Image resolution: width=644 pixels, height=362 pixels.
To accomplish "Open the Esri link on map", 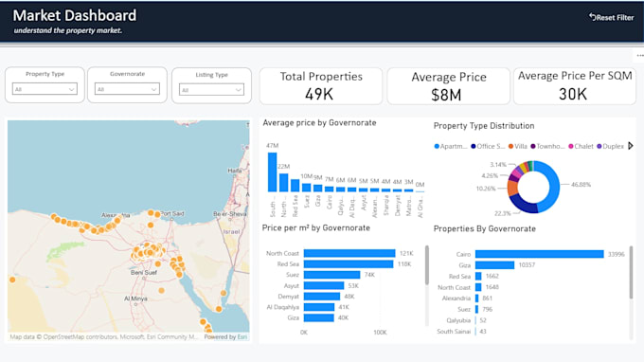I will tap(242, 337).
